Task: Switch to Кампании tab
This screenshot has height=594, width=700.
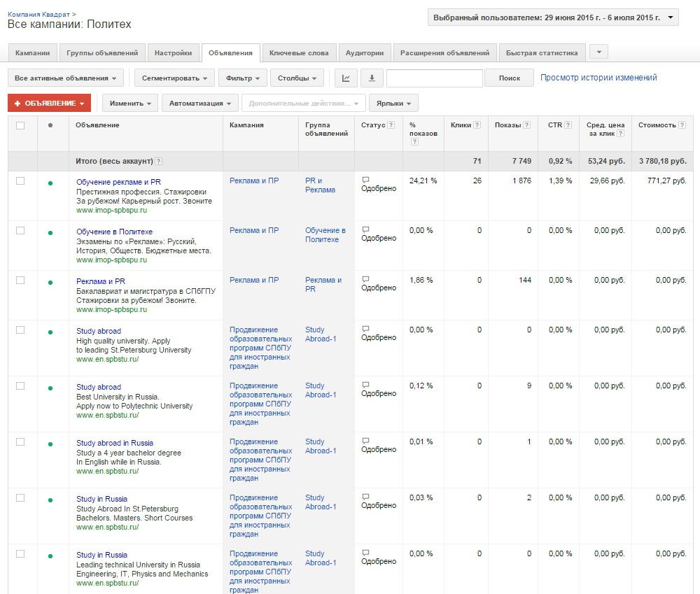Action: (33, 52)
